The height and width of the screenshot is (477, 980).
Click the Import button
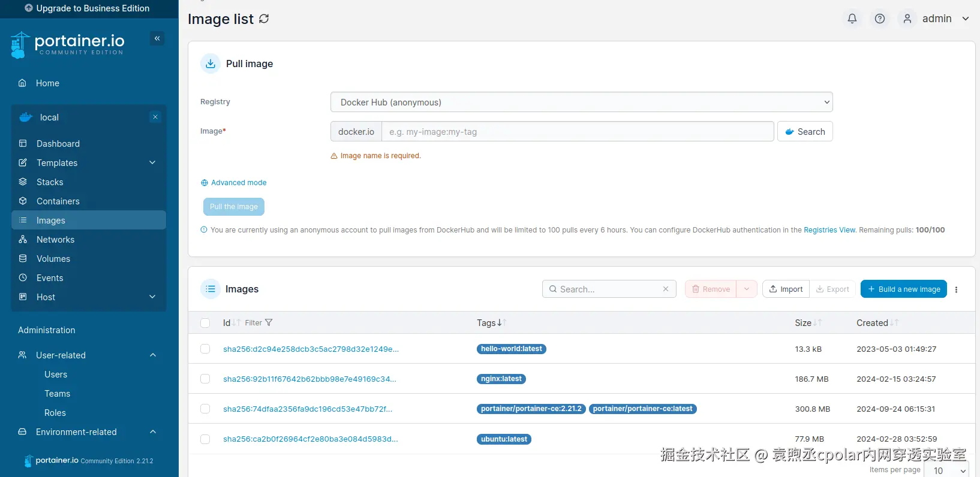pyautogui.click(x=786, y=289)
